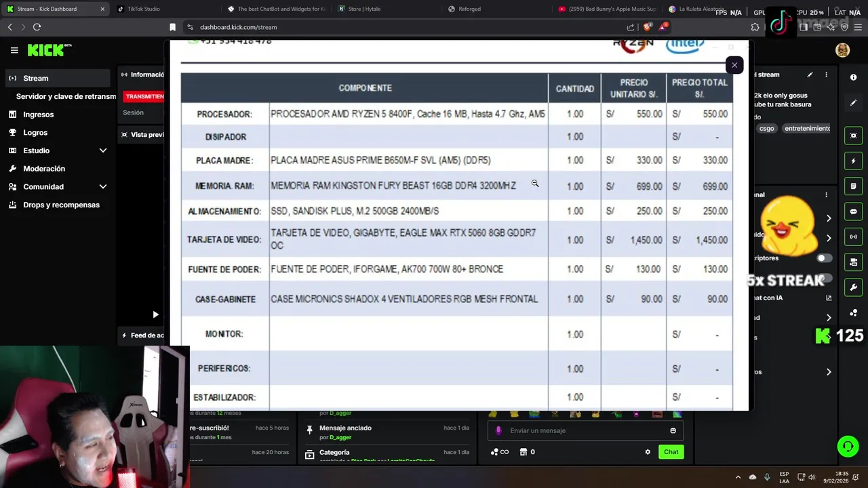This screenshot has width=868, height=488.
Task: Click the D_agger link under Mensaje anclado
Action: [x=340, y=438]
